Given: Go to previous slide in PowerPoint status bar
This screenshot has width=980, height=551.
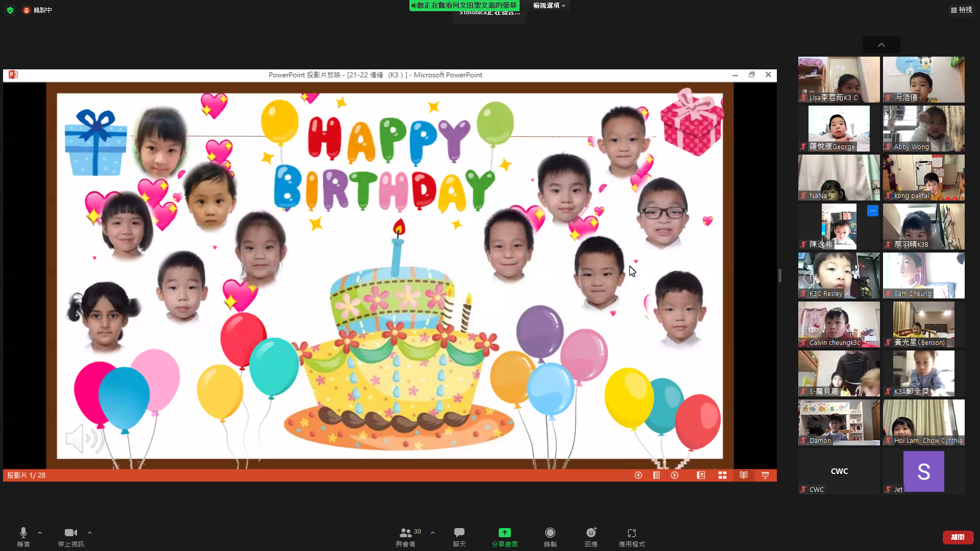Looking at the screenshot, I should [638, 475].
